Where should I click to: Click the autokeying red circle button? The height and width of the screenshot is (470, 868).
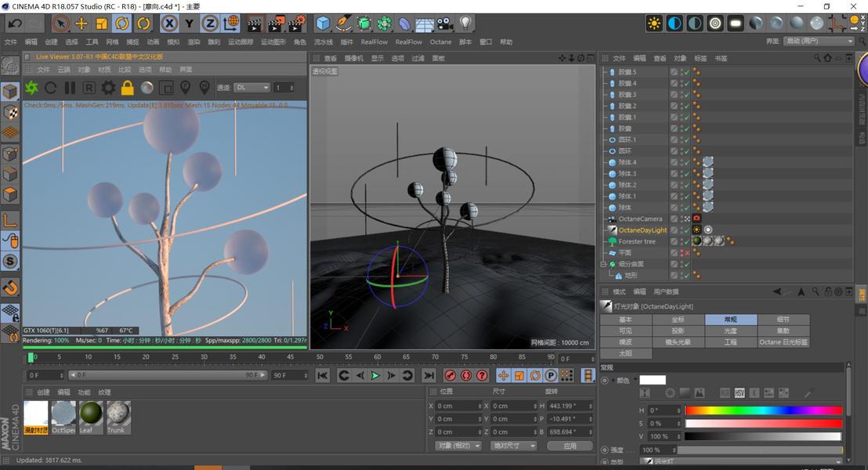click(466, 375)
